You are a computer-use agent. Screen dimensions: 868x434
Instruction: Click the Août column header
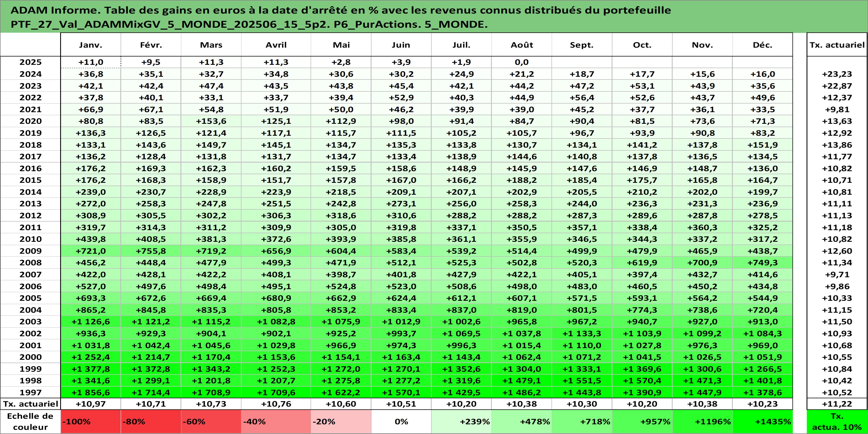[522, 45]
